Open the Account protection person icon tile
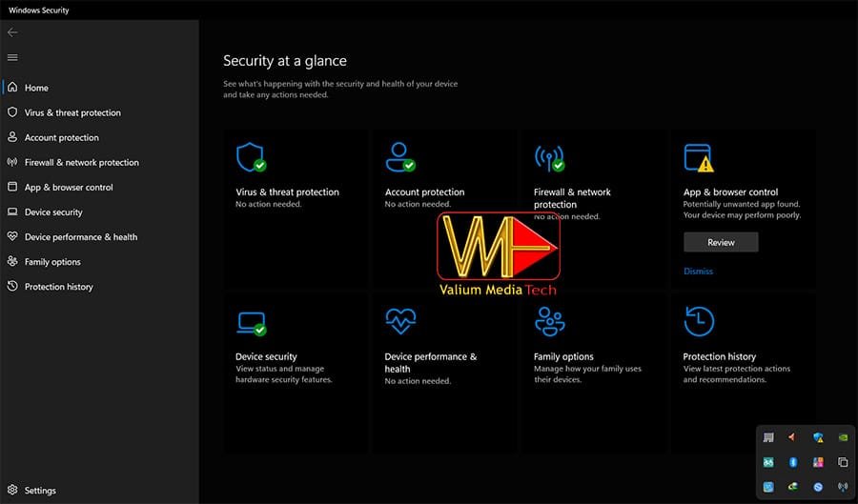 click(443, 209)
